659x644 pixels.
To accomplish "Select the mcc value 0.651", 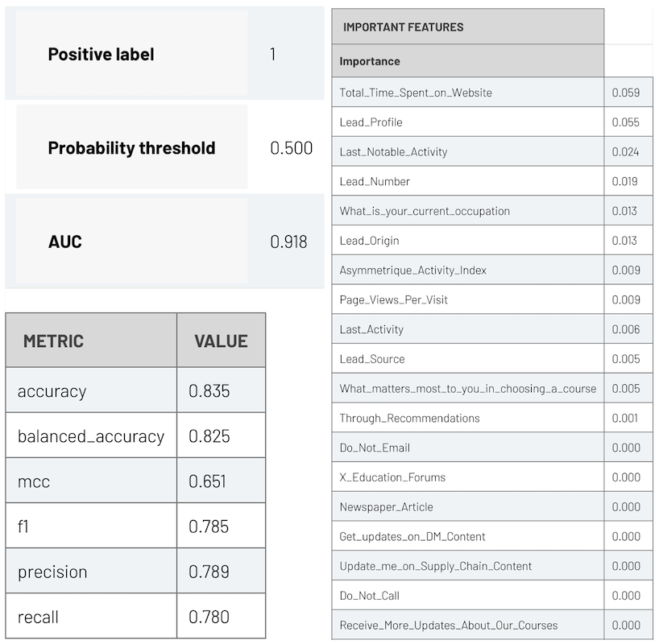I will pyautogui.click(x=207, y=481).
